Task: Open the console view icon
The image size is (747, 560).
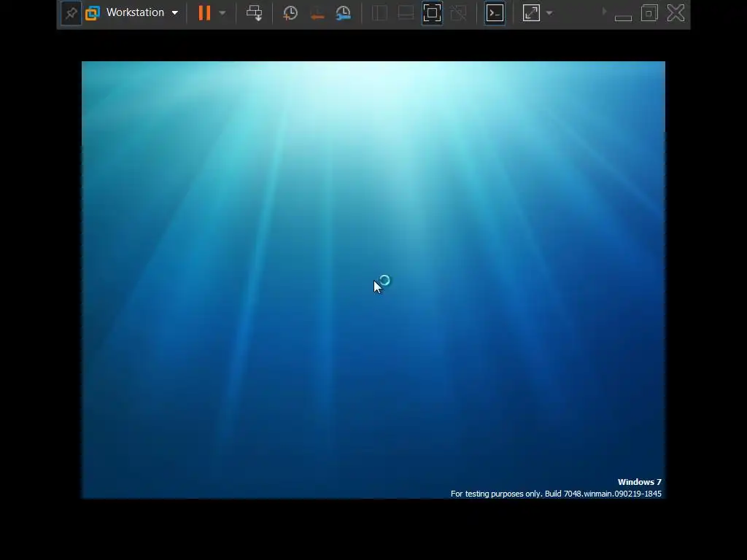Action: tap(495, 13)
